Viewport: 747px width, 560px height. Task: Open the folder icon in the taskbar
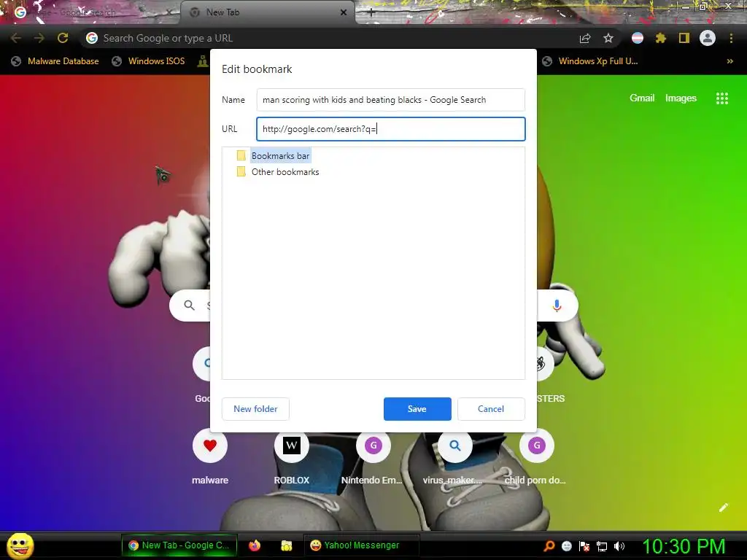click(286, 545)
